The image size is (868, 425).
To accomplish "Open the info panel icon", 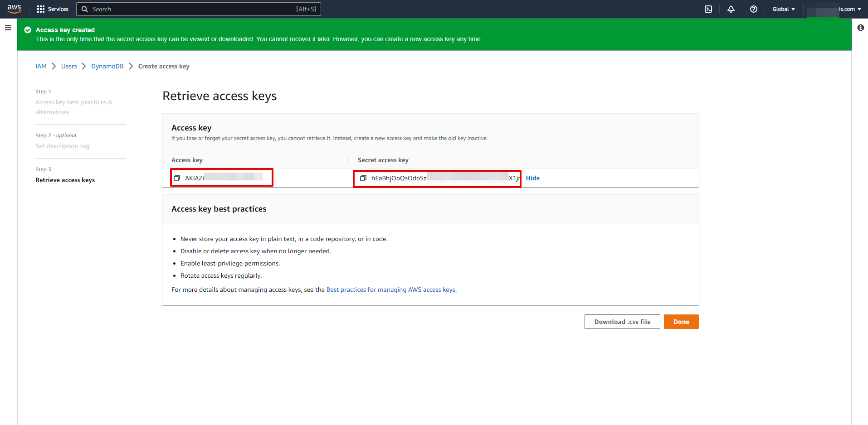I will (x=861, y=28).
